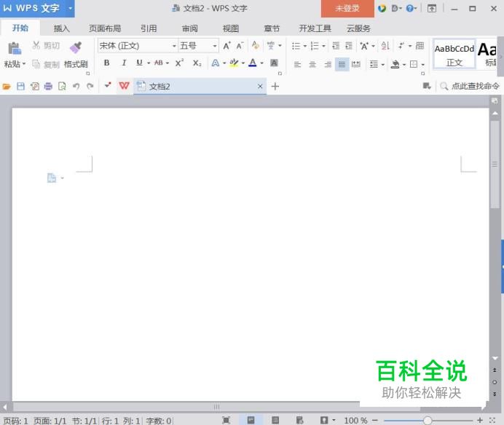The width and height of the screenshot is (504, 425).
Task: Apply the yellow highlight color swatch
Action: pyautogui.click(x=234, y=63)
